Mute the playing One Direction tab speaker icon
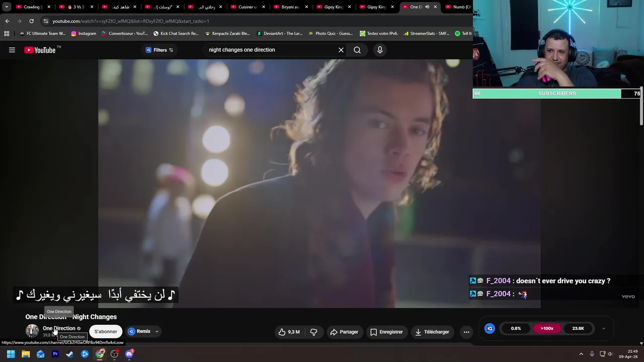 (x=427, y=7)
